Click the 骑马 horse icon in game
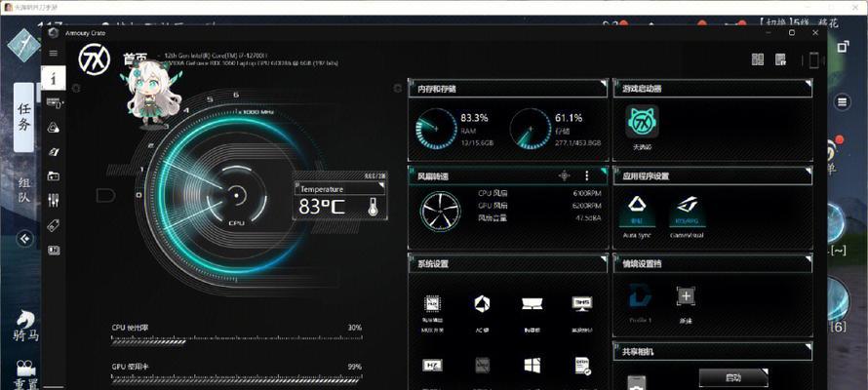 coord(26,327)
